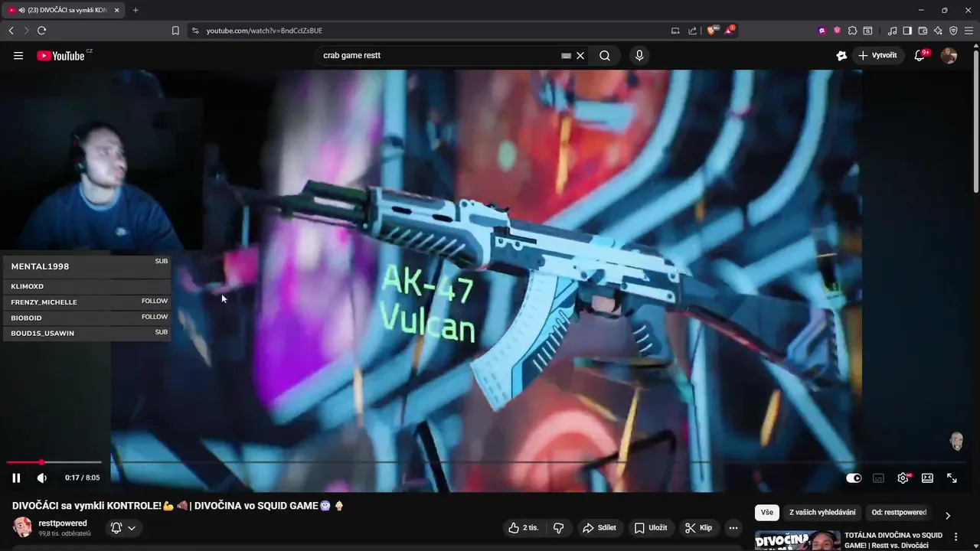Open Leo AI sparkle icon in toolbar
Screen dimensions: 980x551
click(938, 31)
